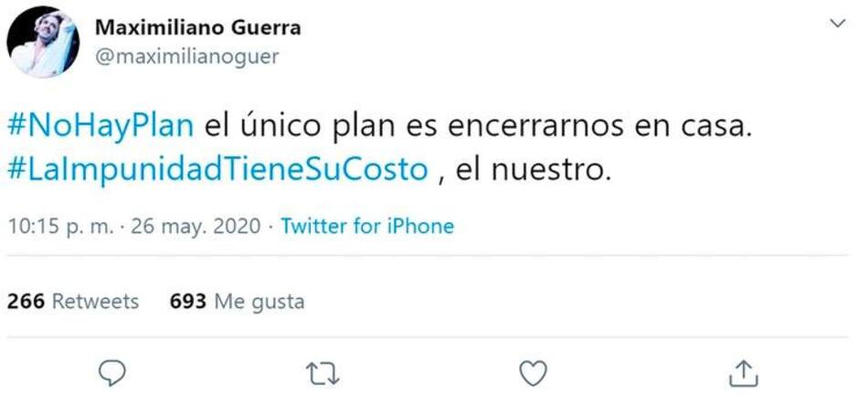868x402 pixels.
Task: Retweet this tweet using the arrows icon
Action: (x=323, y=374)
